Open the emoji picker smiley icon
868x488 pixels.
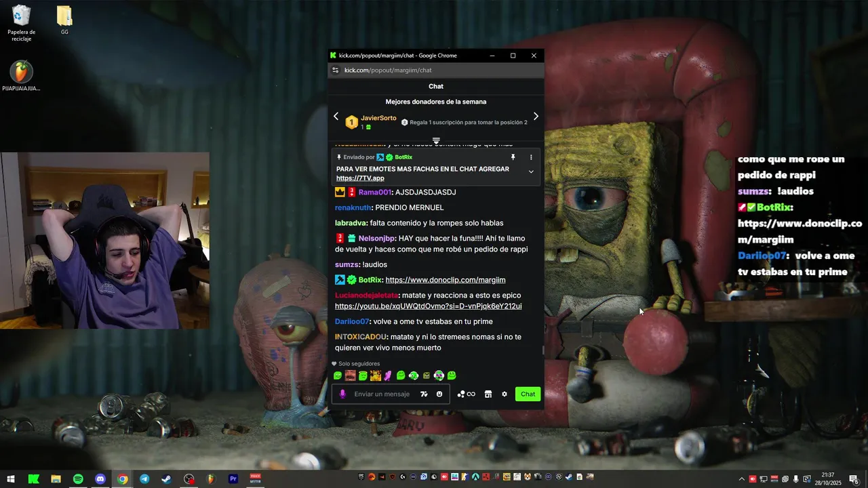[x=439, y=394]
